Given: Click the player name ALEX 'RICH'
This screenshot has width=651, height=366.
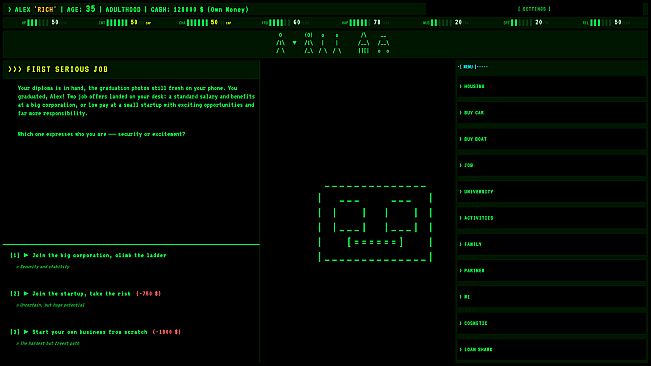Looking at the screenshot, I should point(35,9).
